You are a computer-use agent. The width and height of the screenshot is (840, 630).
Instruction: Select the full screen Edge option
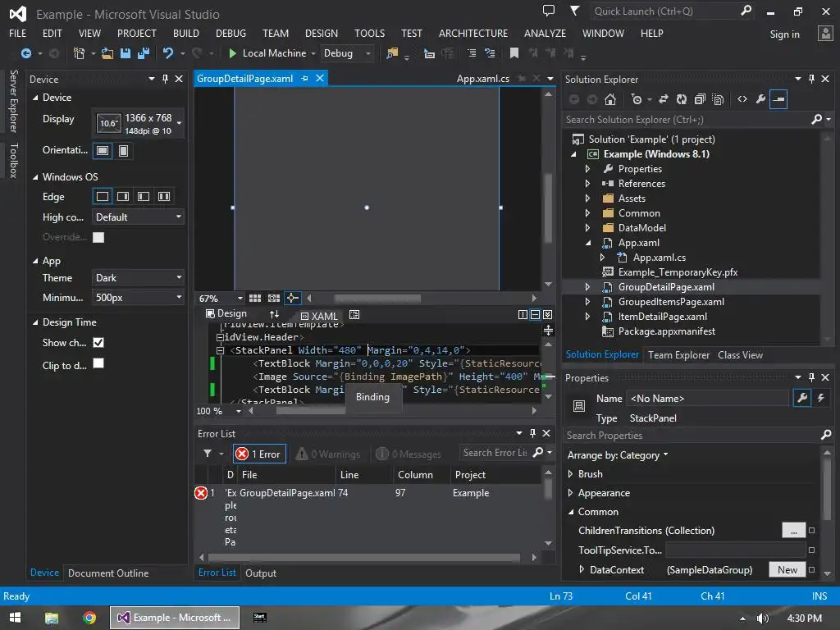pyautogui.click(x=103, y=197)
